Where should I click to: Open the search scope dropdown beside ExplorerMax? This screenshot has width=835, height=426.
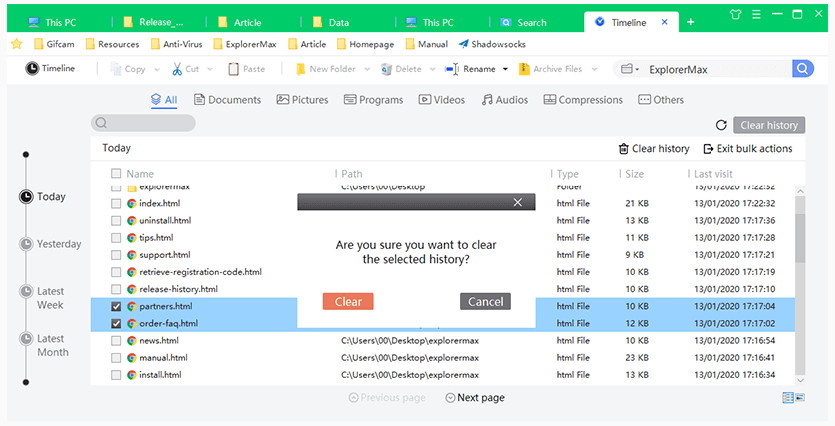coord(631,69)
